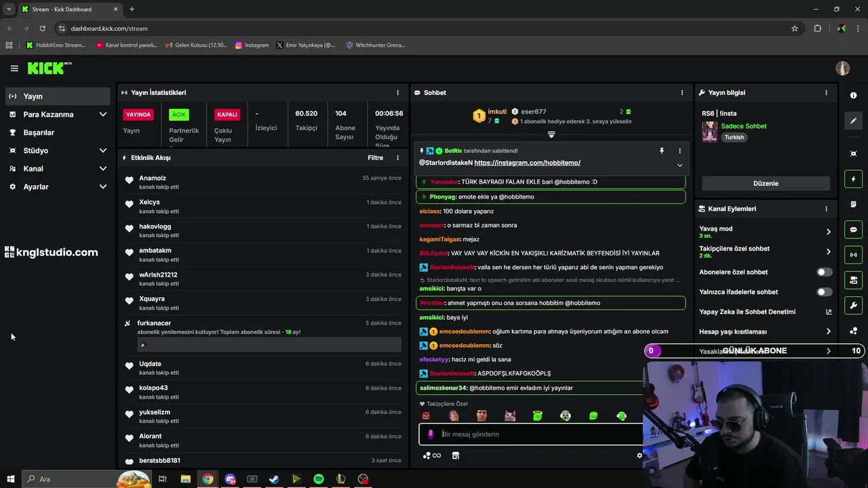Open Etkinlik Akışı three-dot menu

[x=398, y=157]
